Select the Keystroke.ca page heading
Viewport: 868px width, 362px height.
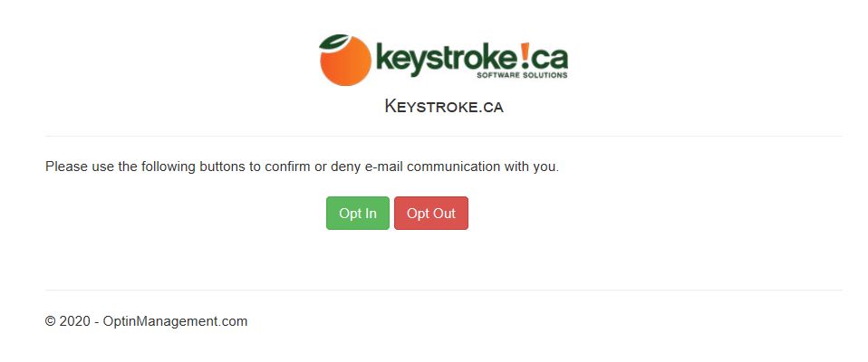click(444, 106)
